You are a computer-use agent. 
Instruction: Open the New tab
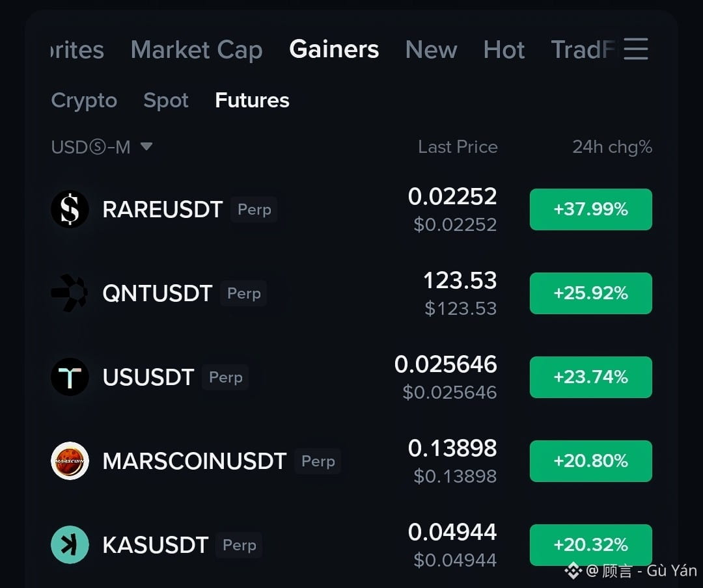[432, 49]
